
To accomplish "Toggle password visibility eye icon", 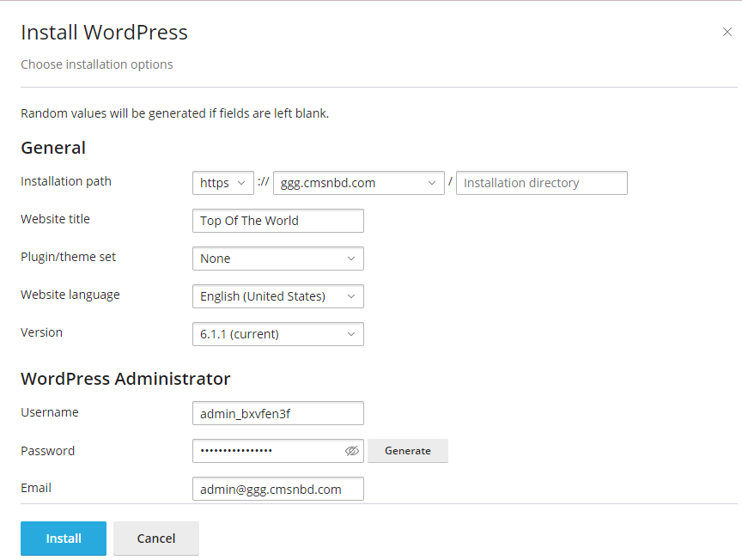I will point(351,451).
